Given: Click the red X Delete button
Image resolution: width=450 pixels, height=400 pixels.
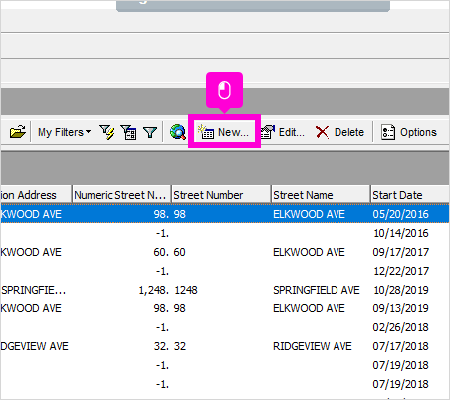Looking at the screenshot, I should pyautogui.click(x=340, y=132).
